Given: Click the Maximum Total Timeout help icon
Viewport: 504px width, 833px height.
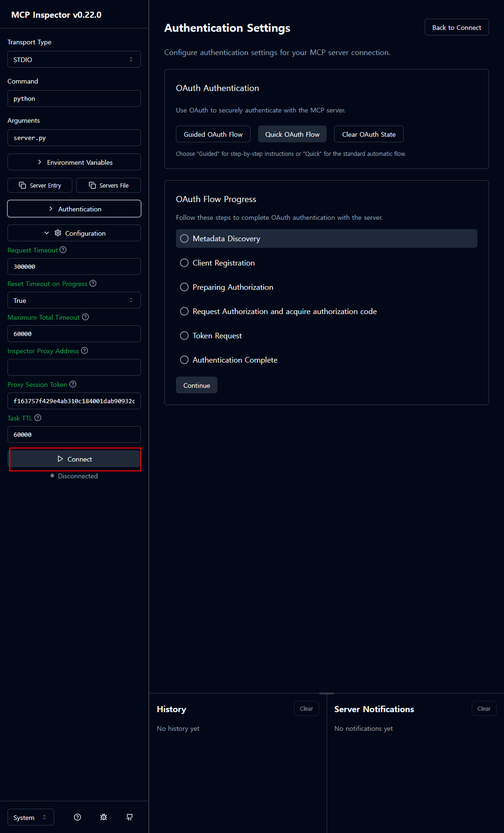Looking at the screenshot, I should click(85, 317).
